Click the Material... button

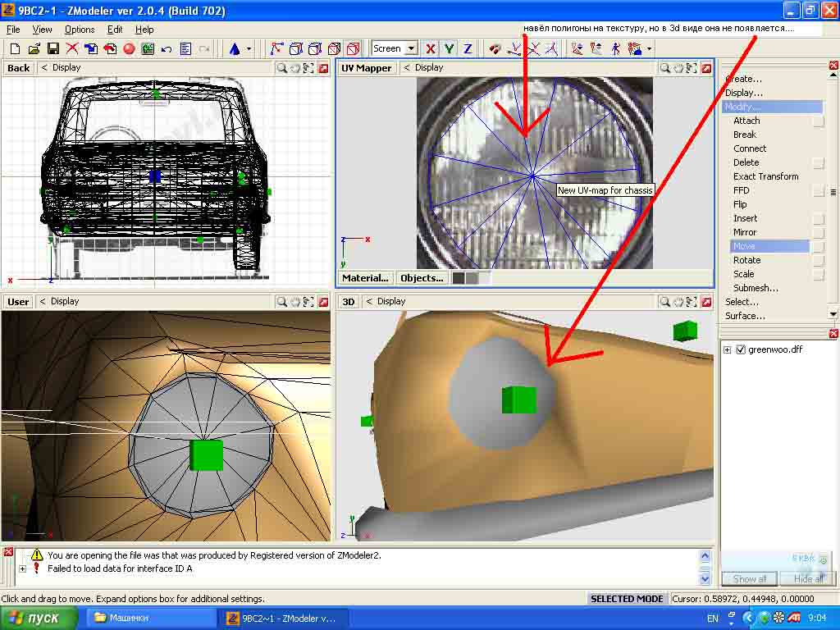pos(365,278)
